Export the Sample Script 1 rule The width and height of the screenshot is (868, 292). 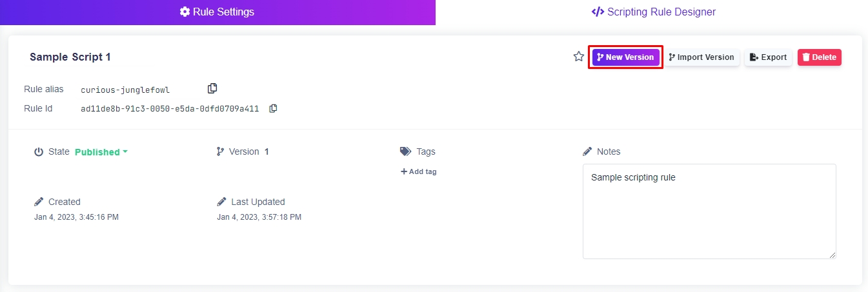(768, 57)
